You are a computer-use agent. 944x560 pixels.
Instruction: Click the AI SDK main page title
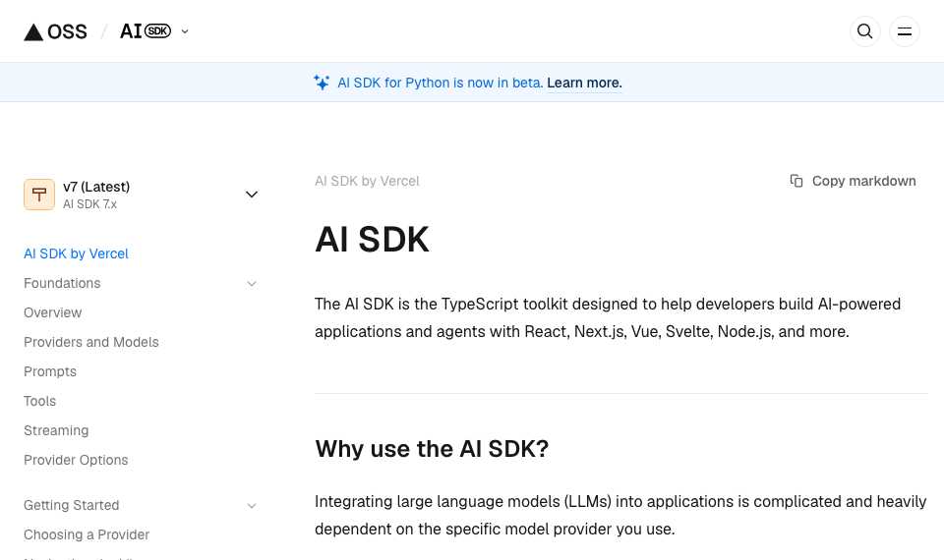[372, 240]
